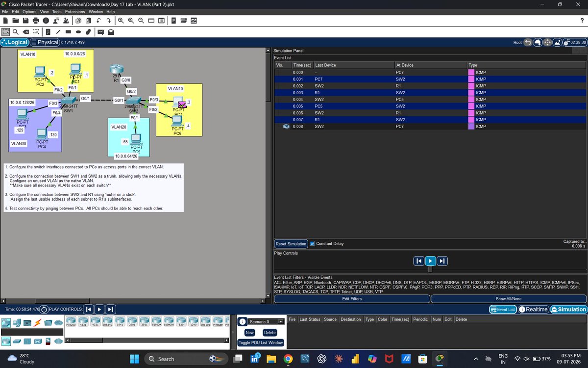
Task: Toggle the Event List button
Action: pyautogui.click(x=503, y=309)
